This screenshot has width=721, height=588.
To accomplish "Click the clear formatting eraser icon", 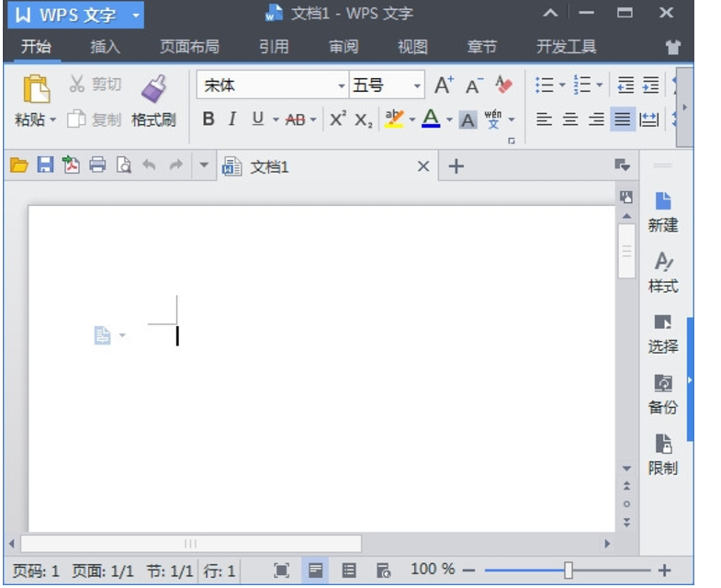I will click(x=503, y=85).
